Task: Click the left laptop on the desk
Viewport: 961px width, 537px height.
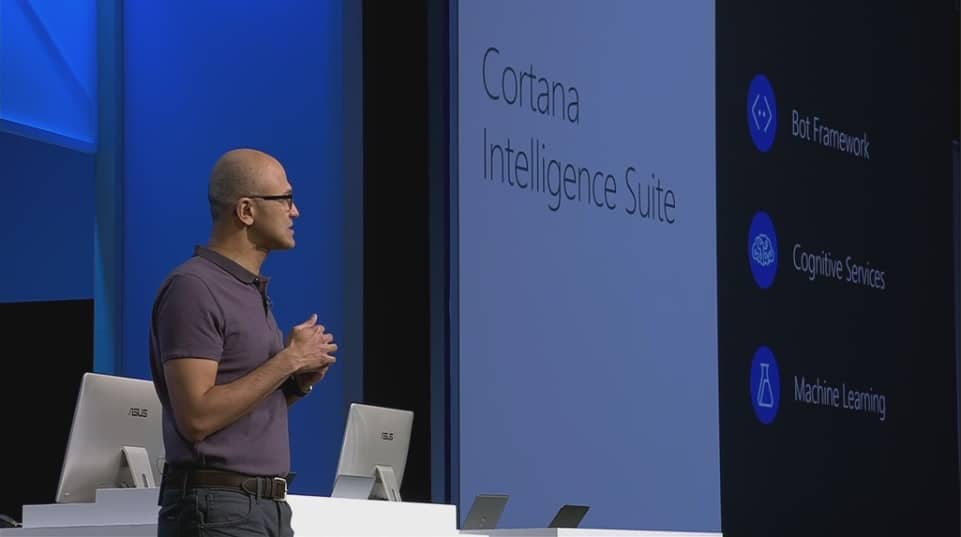Action: point(485,511)
